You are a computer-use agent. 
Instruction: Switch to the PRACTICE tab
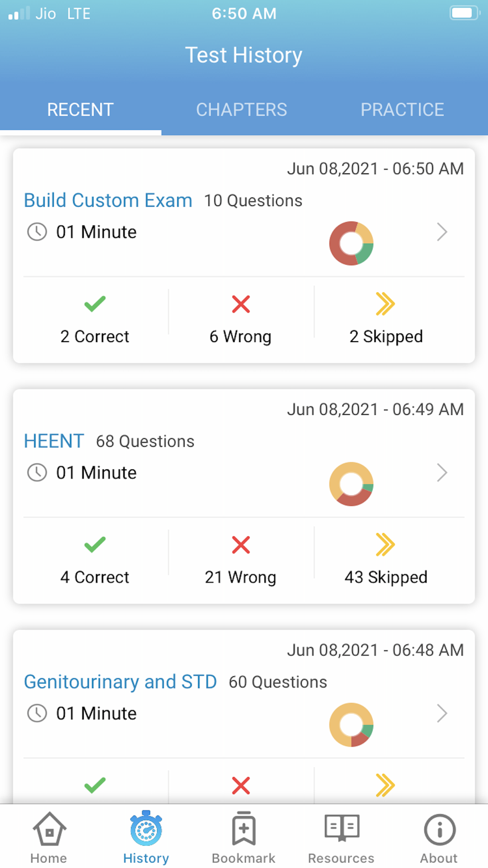pyautogui.click(x=402, y=110)
